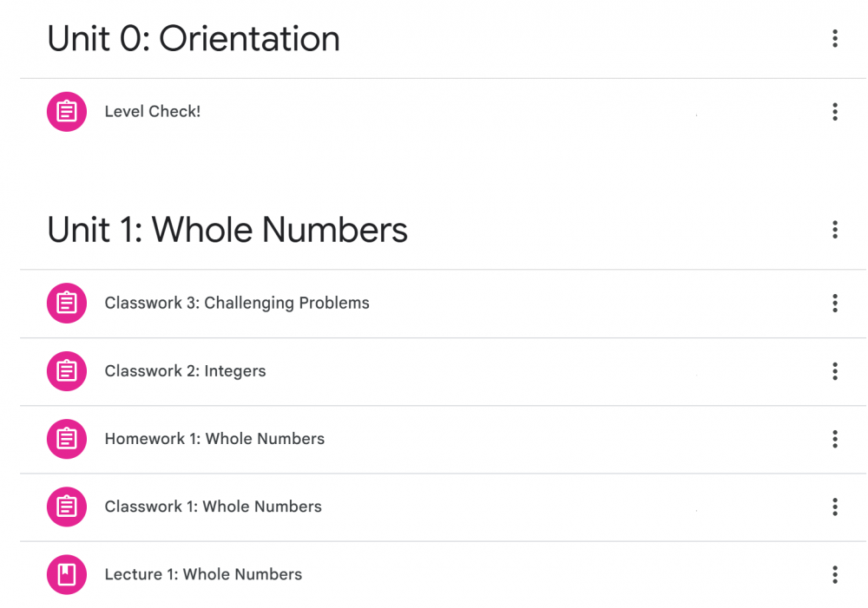Open more options for Classwork 1

coord(835,507)
